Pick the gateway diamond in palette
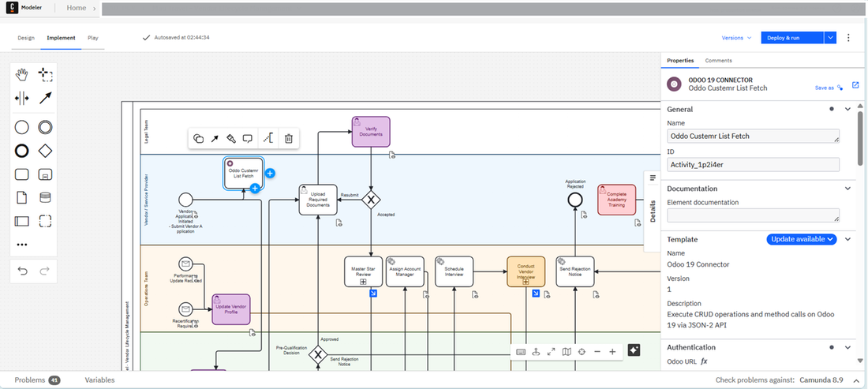 46,151
